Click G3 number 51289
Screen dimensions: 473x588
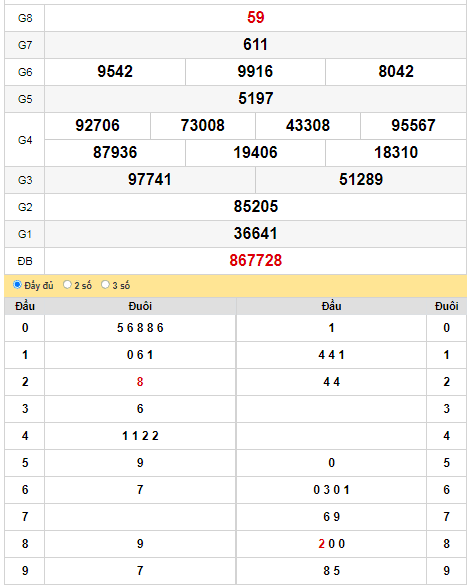(361, 180)
